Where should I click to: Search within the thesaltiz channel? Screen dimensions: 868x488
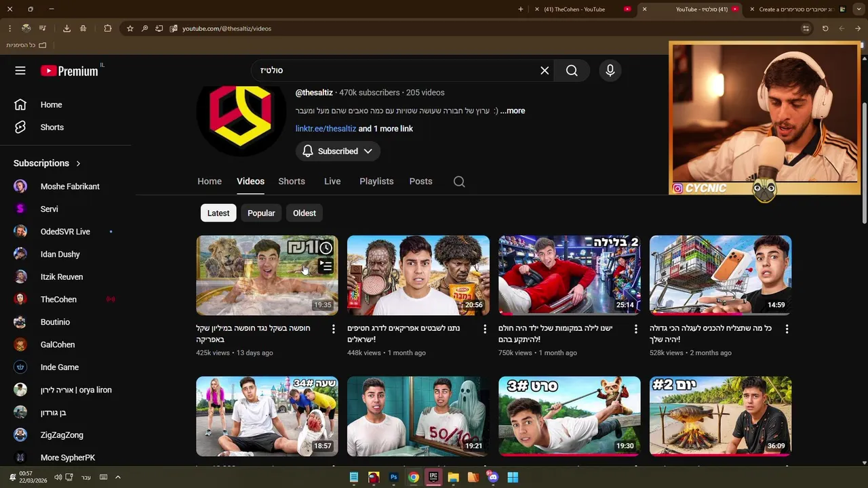click(x=459, y=182)
